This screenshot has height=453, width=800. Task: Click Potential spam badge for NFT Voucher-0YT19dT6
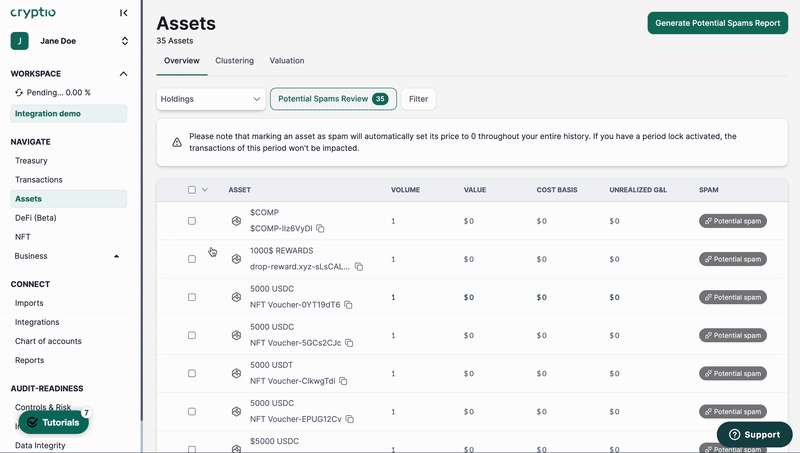733,297
